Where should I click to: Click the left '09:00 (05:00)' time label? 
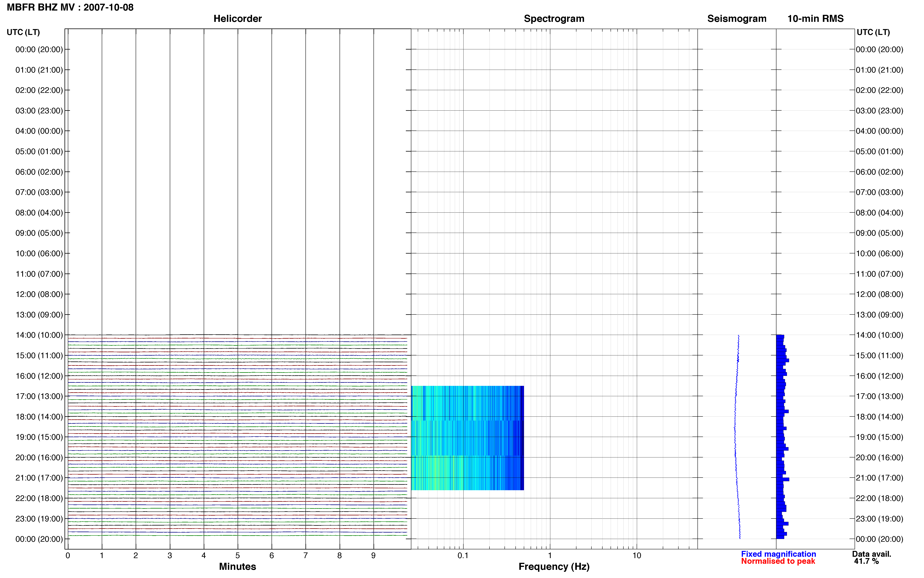(39, 233)
